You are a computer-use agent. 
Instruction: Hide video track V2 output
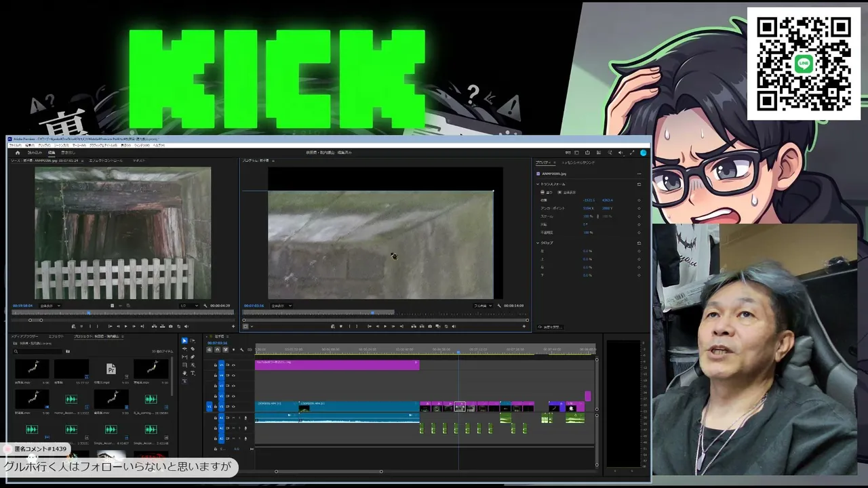[x=233, y=396]
